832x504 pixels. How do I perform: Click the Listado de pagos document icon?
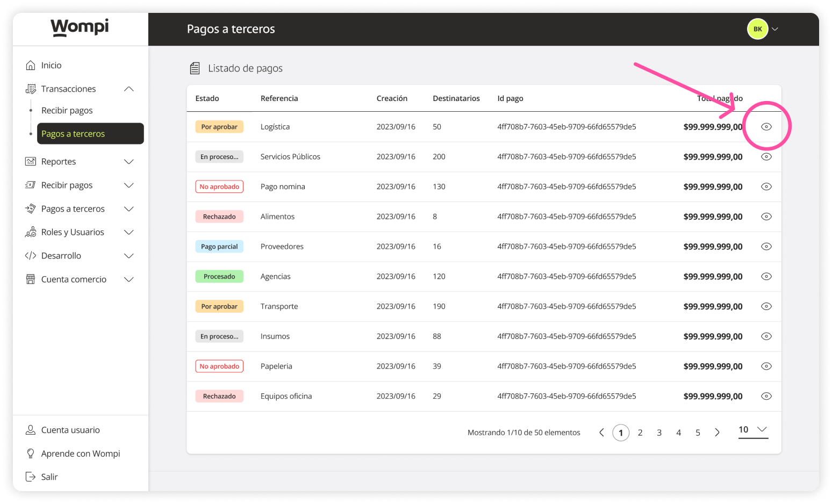[195, 67]
